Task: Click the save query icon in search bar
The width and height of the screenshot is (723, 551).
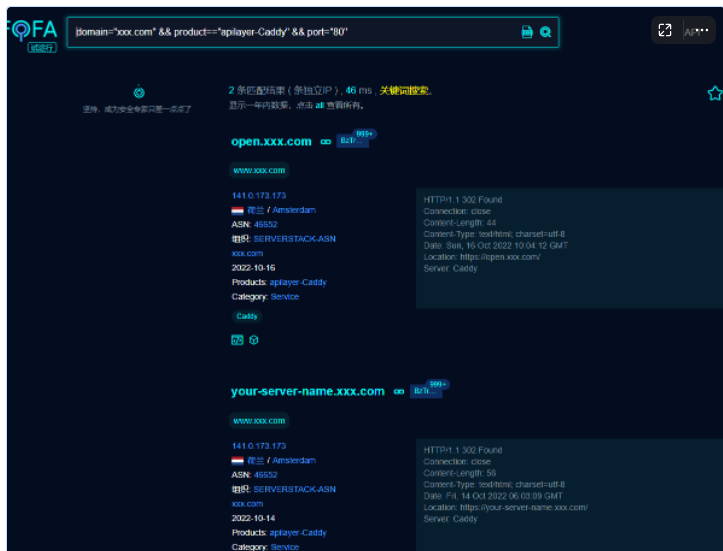Action: 527,32
